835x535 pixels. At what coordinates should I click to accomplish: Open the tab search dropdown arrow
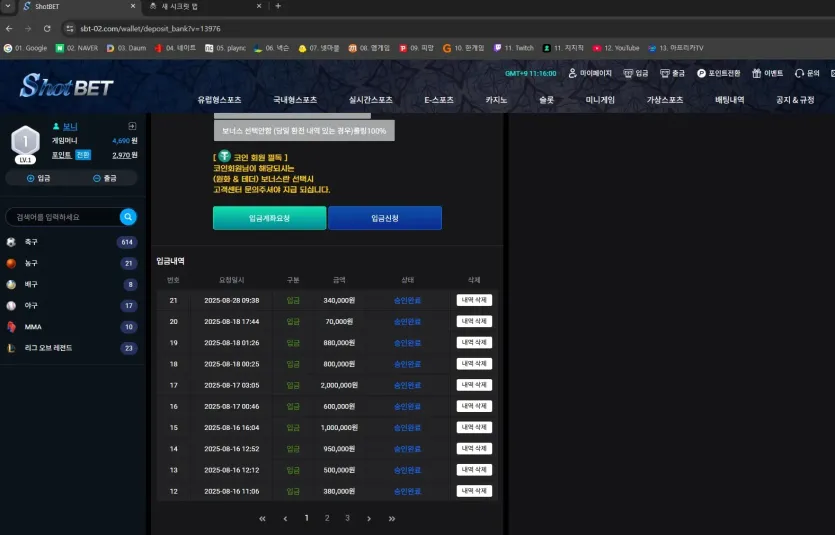pyautogui.click(x=7, y=6)
